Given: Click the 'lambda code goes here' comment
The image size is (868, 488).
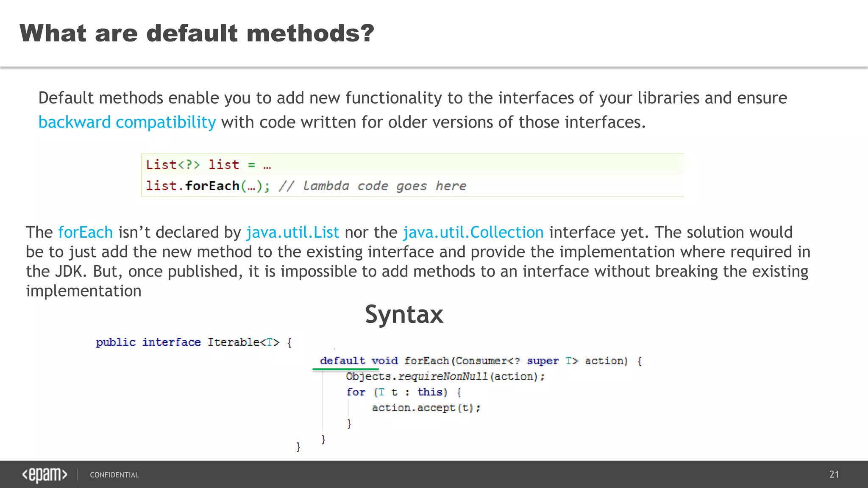Looking at the screenshot, I should (x=373, y=186).
